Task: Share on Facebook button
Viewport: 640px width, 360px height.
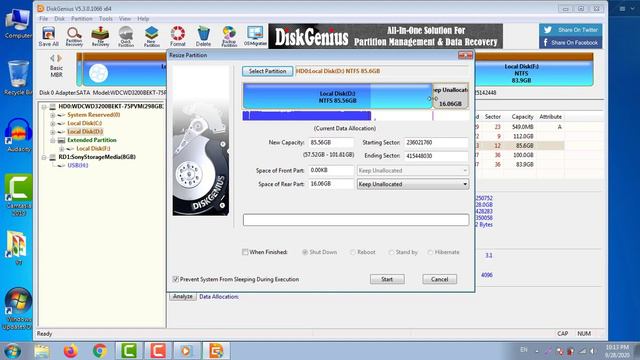Action: click(571, 42)
